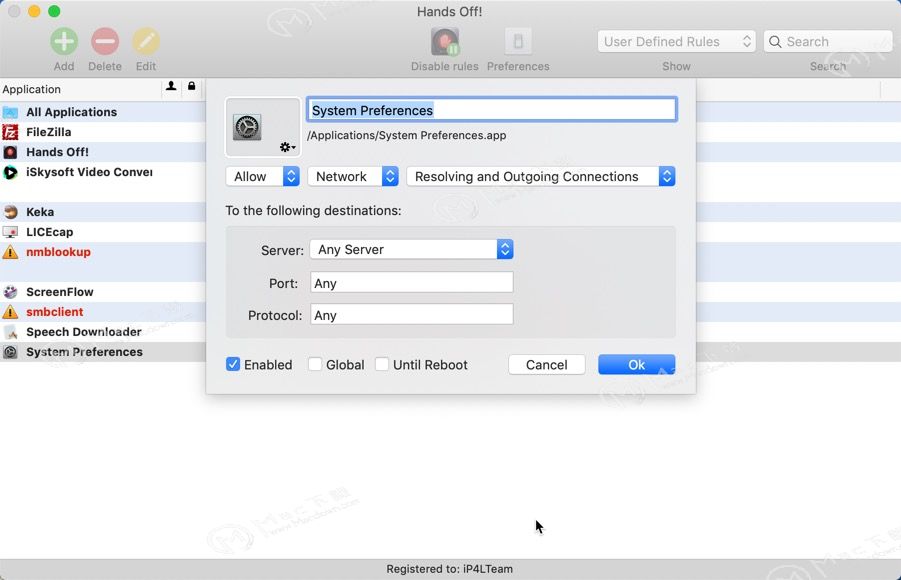The width and height of the screenshot is (901, 580).
Task: Click the rule name field System Preferences
Action: [x=492, y=110]
